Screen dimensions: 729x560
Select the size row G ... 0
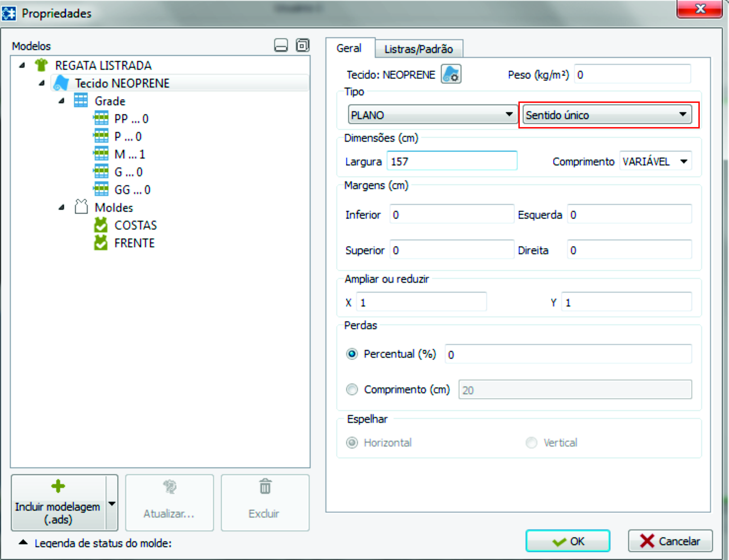tap(129, 172)
